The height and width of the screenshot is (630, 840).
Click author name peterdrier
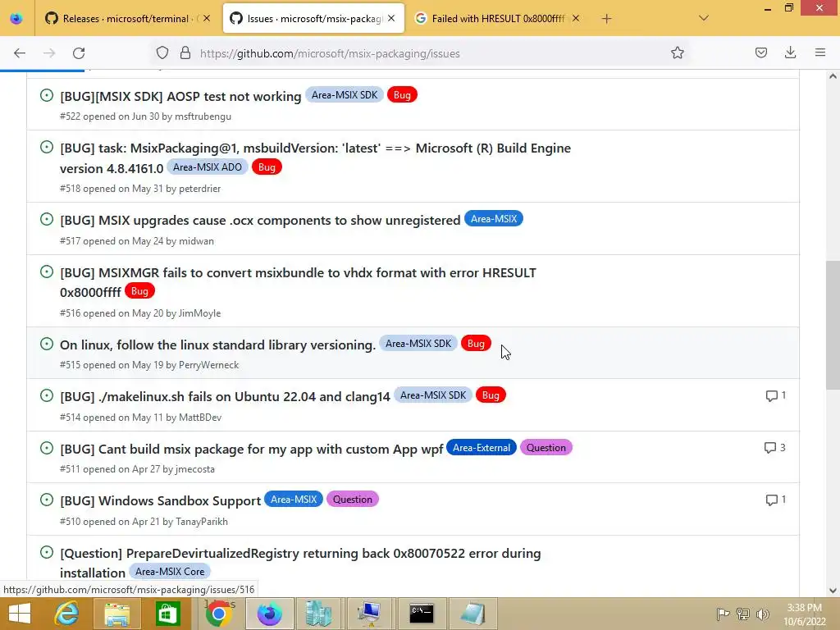(x=200, y=189)
